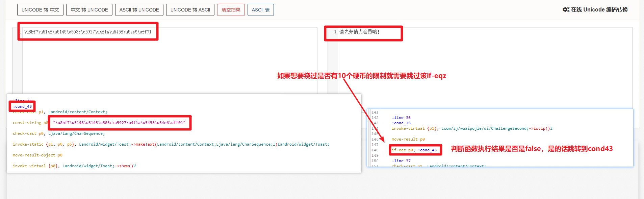Viewport: 644px width, 199px height.
Task: Click the output text 请先充值大会员哦!
Action: [359, 32]
